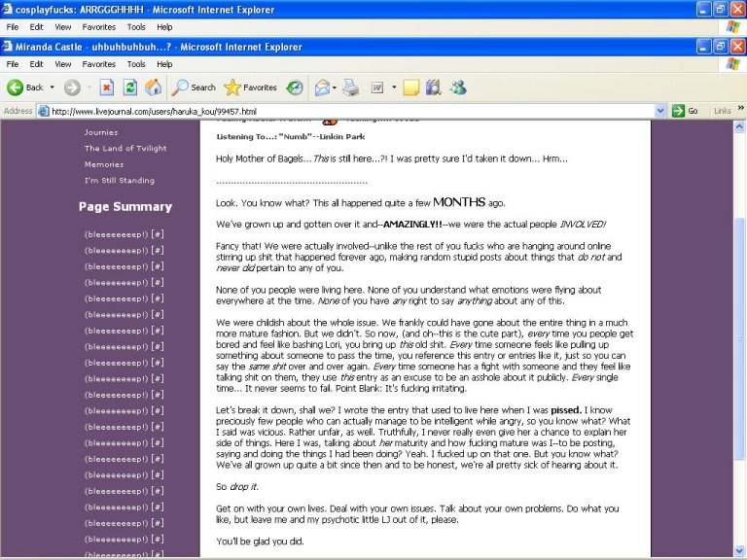Click the bold word "pissed."
This screenshot has width=747, height=560.
(x=566, y=410)
